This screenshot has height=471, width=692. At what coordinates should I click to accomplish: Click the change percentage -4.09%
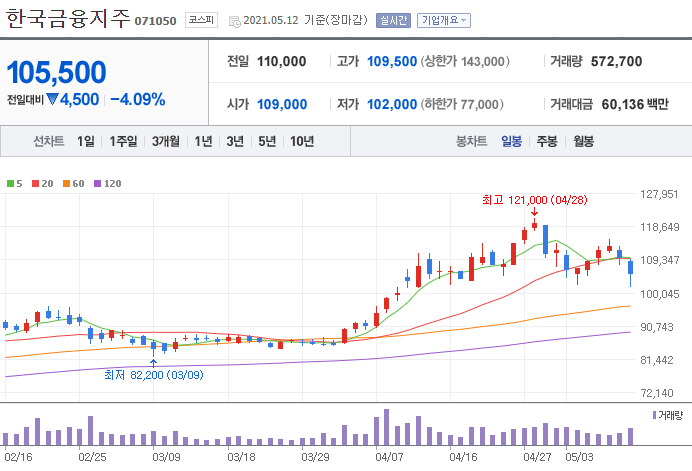[138, 100]
